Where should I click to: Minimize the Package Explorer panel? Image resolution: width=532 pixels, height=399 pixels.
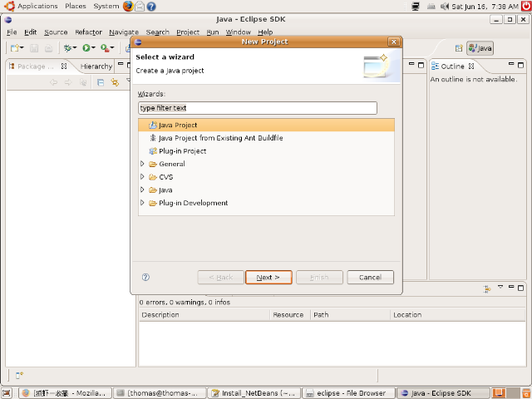click(x=121, y=63)
